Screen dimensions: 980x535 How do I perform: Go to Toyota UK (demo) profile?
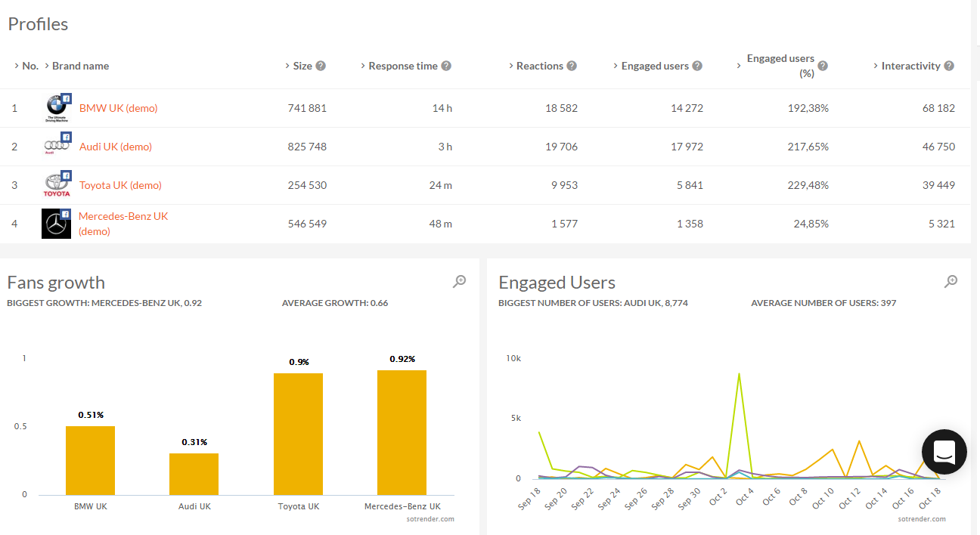120,185
